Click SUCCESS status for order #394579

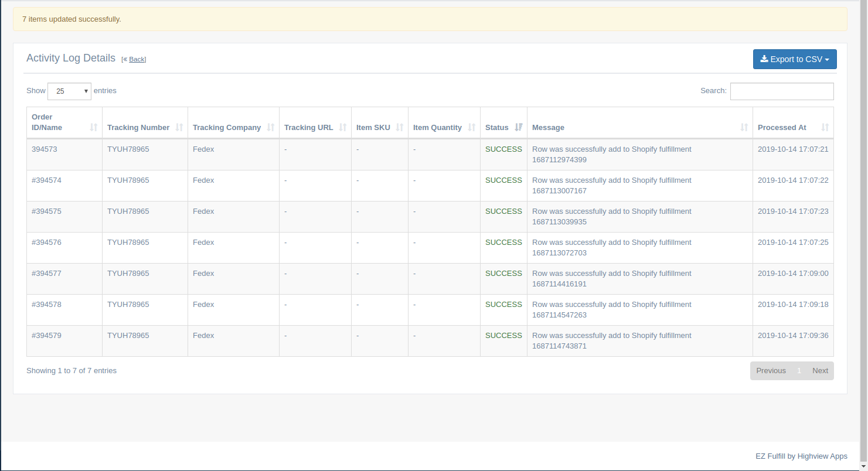pyautogui.click(x=503, y=336)
